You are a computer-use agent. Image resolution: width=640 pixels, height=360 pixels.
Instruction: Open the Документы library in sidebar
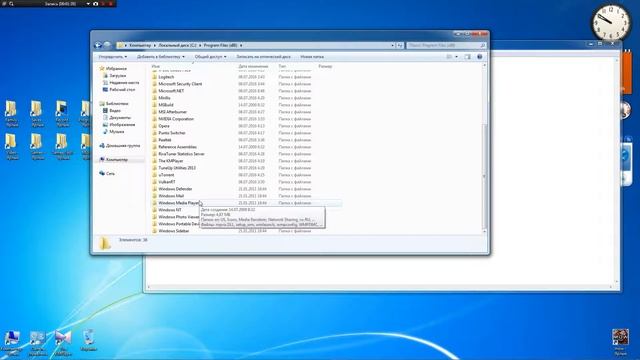tap(120, 118)
